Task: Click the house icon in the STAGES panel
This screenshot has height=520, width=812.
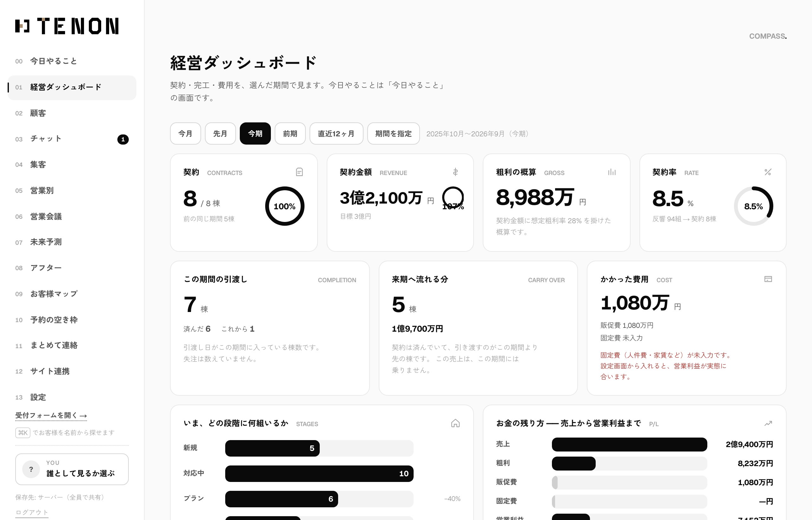Action: (x=455, y=423)
